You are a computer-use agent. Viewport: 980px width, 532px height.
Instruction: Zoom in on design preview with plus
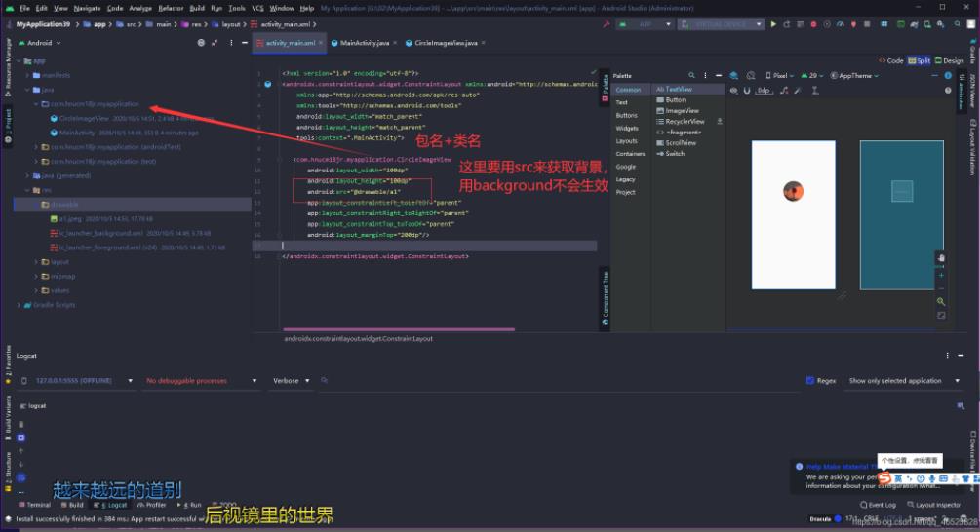[x=941, y=276]
